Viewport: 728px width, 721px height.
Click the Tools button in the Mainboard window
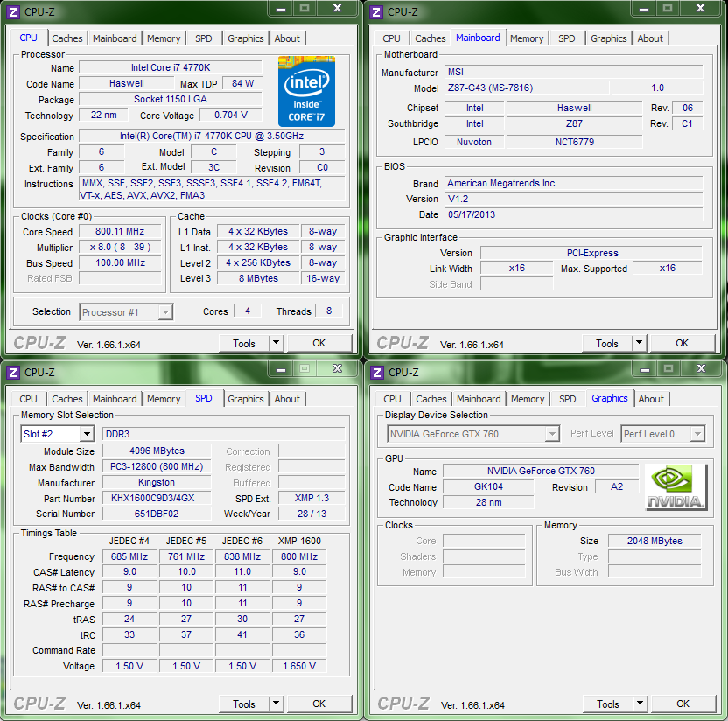[607, 344]
